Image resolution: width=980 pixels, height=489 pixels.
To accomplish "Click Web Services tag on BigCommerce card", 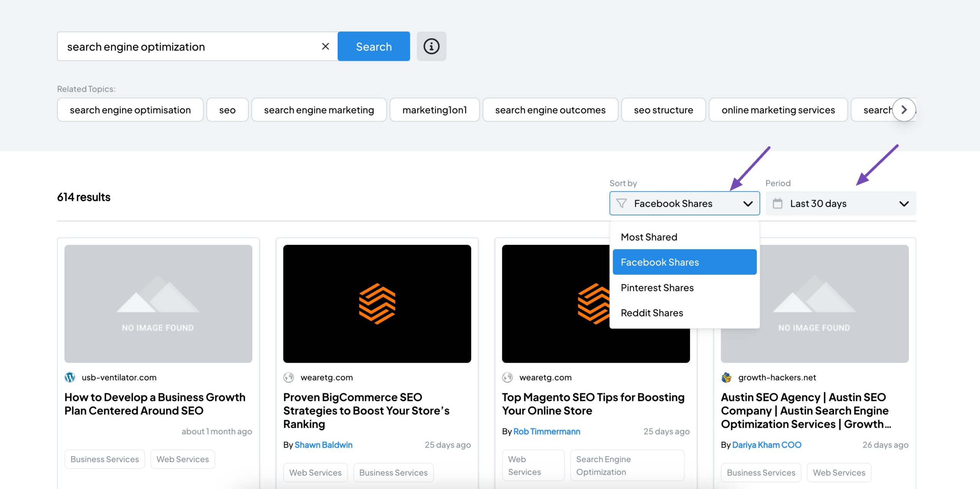I will (x=315, y=473).
